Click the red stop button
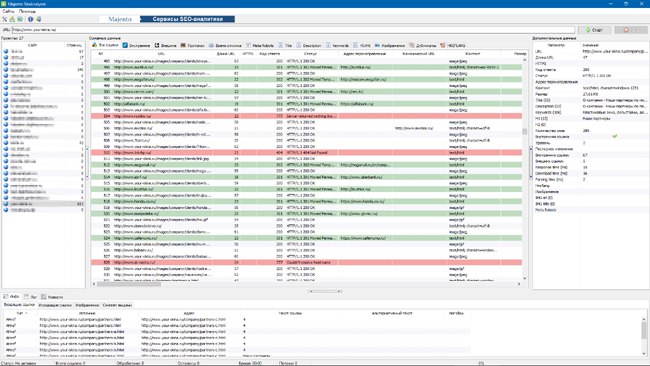Screen dimensions: 650x366 click(631, 30)
